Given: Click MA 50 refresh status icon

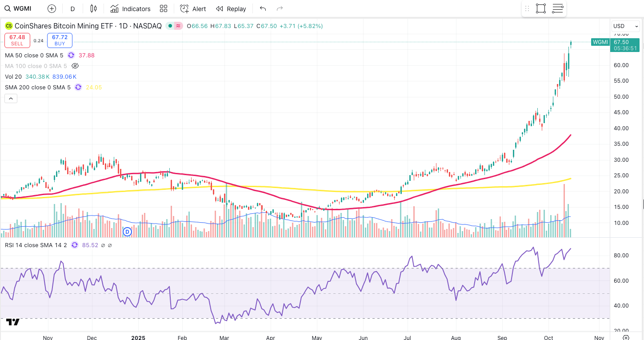Looking at the screenshot, I should coord(71,56).
